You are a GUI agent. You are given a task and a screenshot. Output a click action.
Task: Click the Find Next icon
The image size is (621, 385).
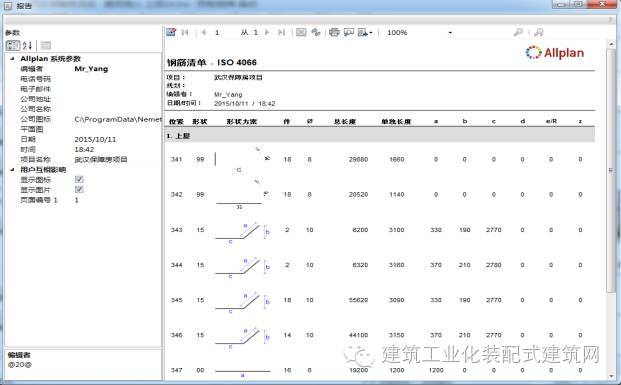coord(539,32)
